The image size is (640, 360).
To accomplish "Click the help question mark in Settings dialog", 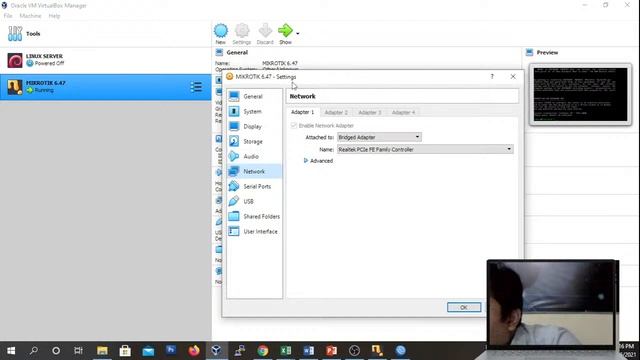I will [492, 76].
